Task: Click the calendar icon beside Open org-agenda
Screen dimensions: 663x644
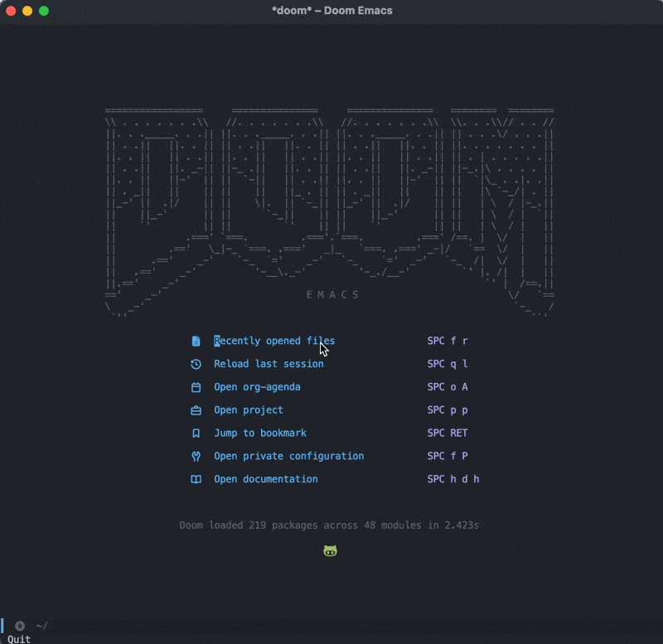Action: coord(196,387)
